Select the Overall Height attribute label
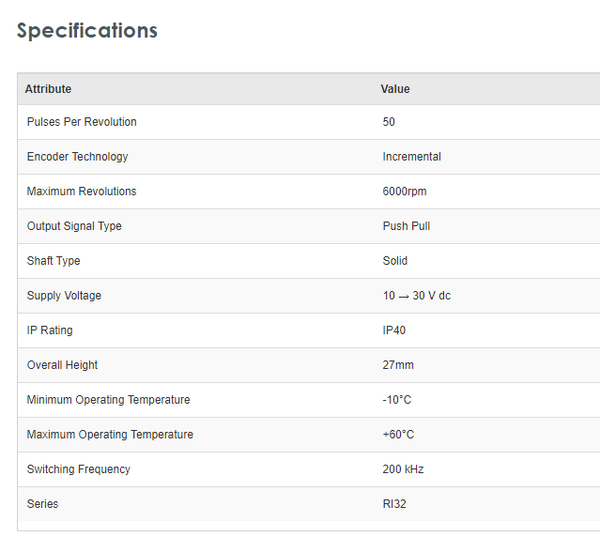Screen dimensions: 600x537 62,365
